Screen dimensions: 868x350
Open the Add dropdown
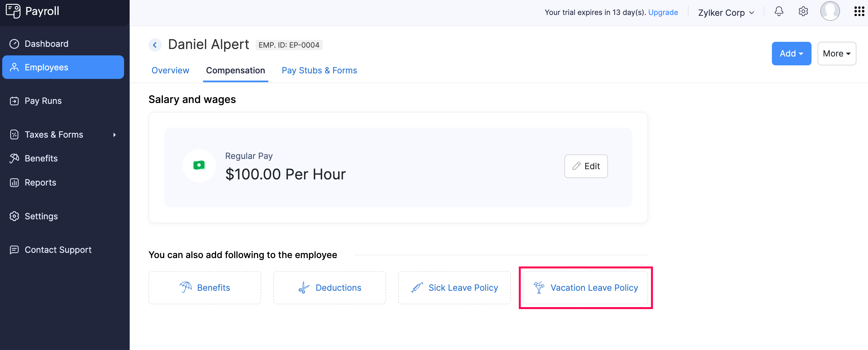tap(791, 53)
